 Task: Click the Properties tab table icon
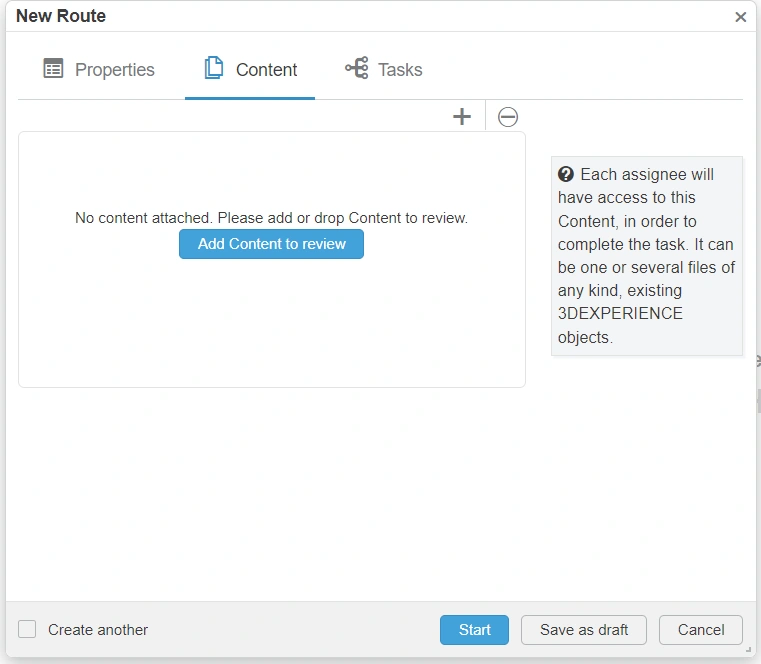click(53, 69)
